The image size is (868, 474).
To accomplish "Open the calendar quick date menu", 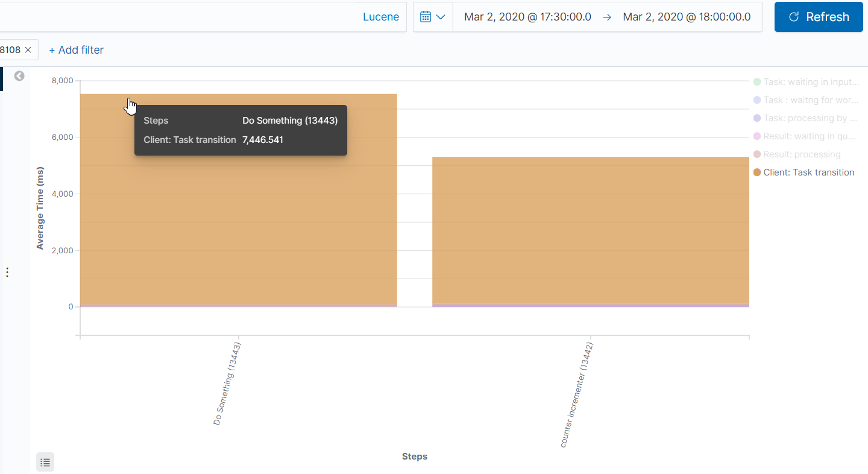I will [433, 17].
